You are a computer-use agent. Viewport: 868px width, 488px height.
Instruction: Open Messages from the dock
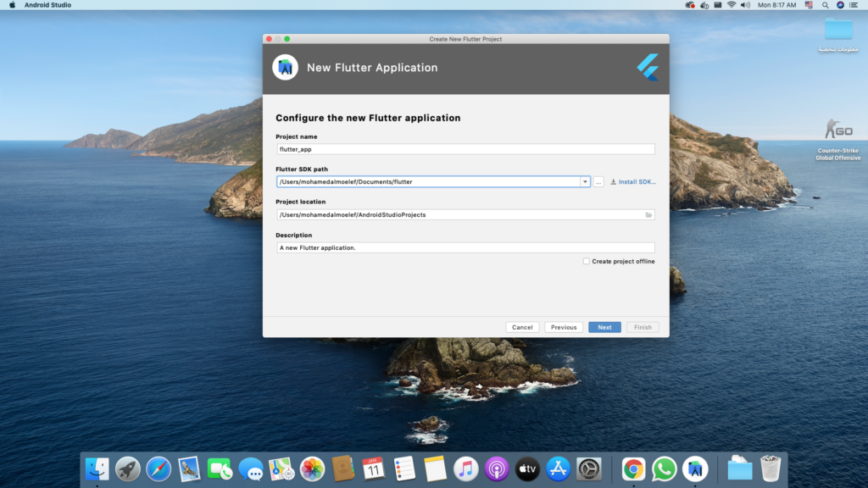click(x=251, y=469)
